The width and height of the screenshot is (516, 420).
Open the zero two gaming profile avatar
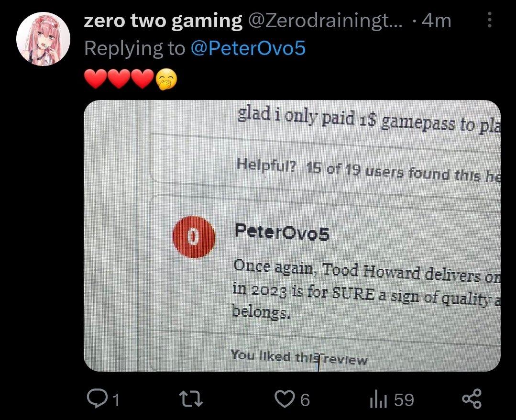[44, 39]
